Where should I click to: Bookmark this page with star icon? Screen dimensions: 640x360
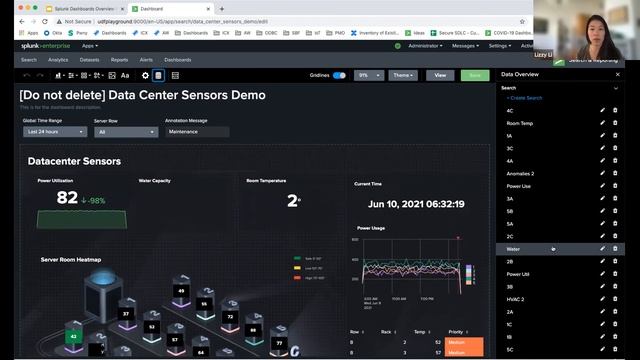[x=522, y=21]
